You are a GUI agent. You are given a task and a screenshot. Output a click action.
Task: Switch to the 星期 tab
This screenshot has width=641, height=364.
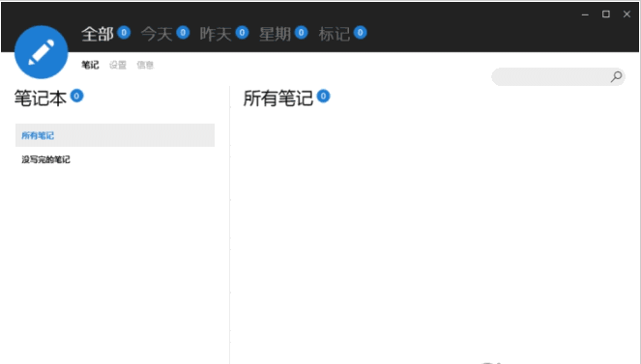coord(275,34)
